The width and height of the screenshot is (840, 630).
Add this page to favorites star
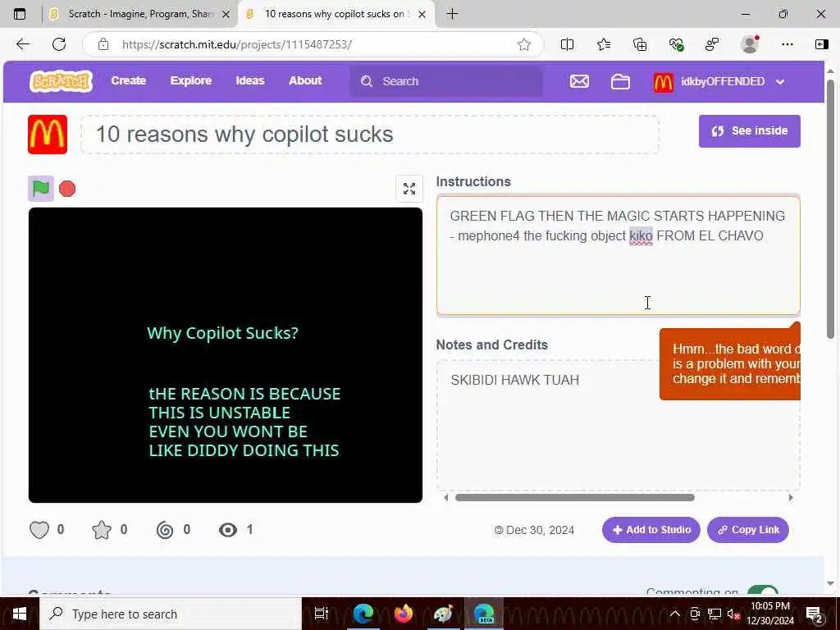pos(524,44)
